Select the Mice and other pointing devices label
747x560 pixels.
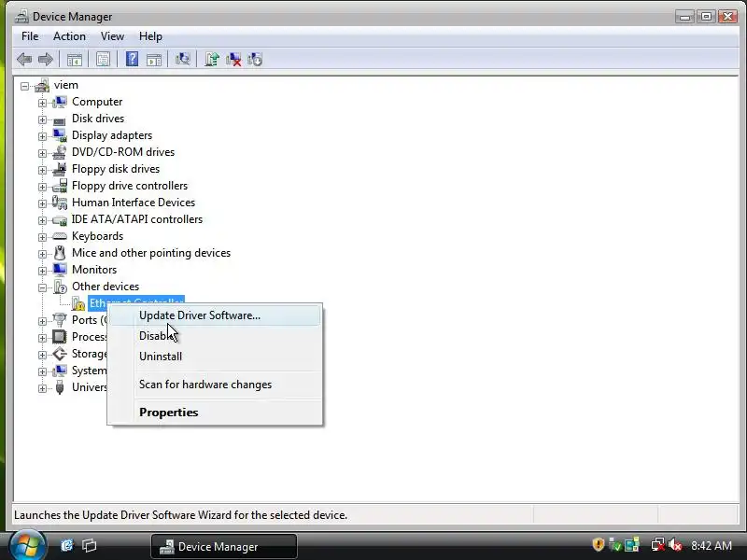[x=151, y=253]
